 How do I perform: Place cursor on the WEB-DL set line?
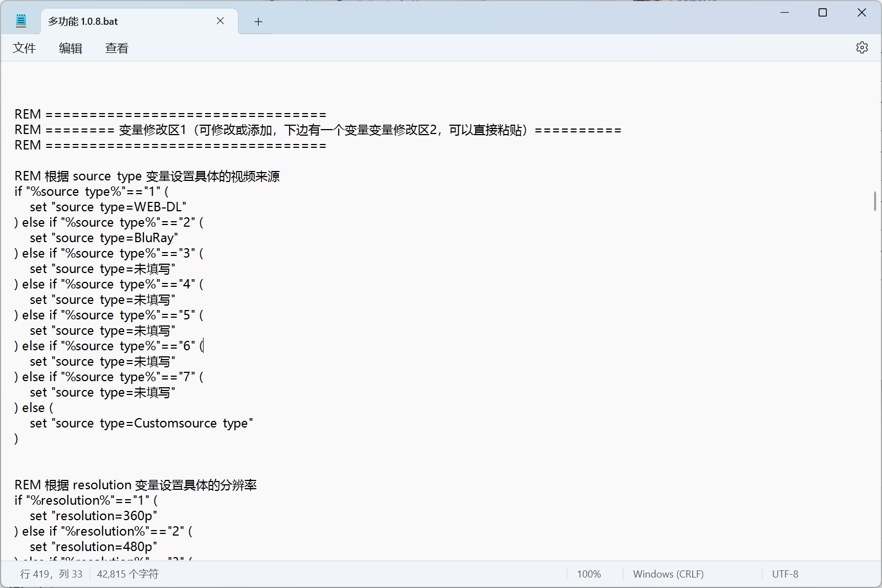[108, 207]
